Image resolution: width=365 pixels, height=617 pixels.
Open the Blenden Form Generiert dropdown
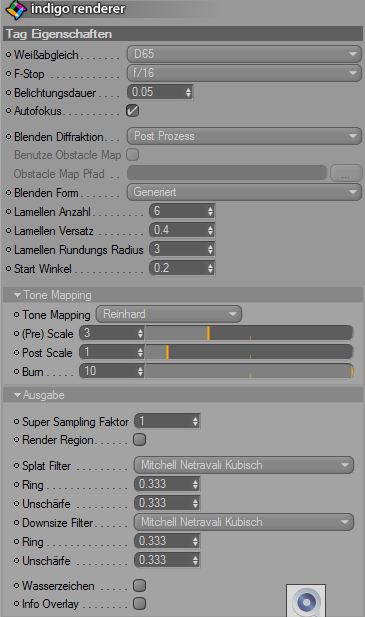244,192
